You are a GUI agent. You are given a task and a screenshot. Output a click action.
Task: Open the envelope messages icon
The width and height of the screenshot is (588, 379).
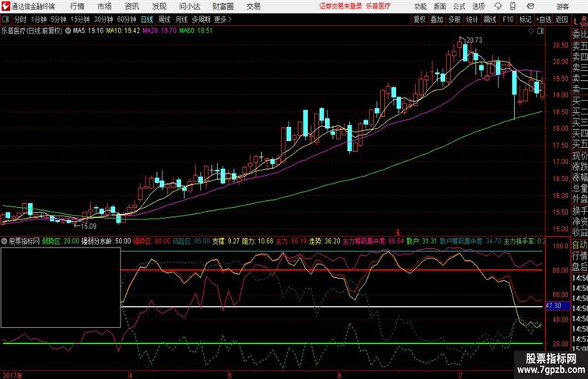(x=530, y=6)
